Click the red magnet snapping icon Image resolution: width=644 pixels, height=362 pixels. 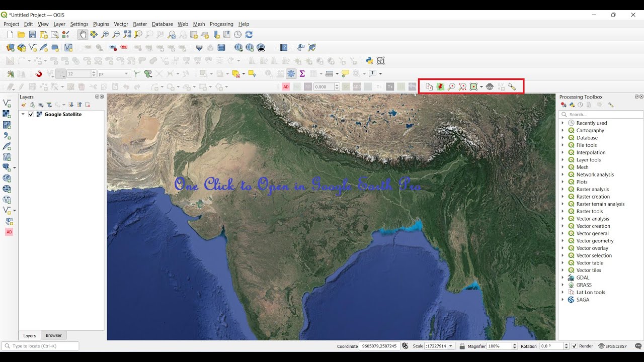[x=39, y=74]
